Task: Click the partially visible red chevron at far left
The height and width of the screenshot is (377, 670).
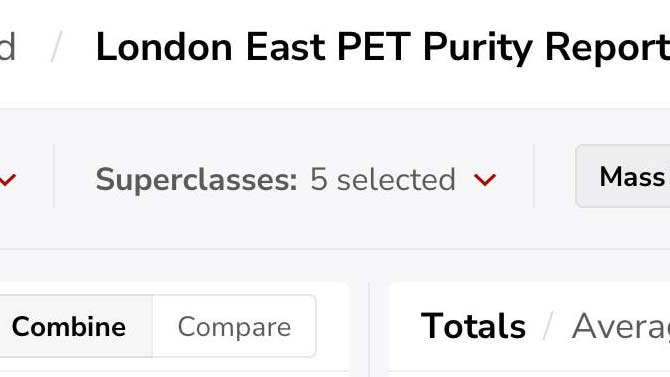Action: pos(7,180)
